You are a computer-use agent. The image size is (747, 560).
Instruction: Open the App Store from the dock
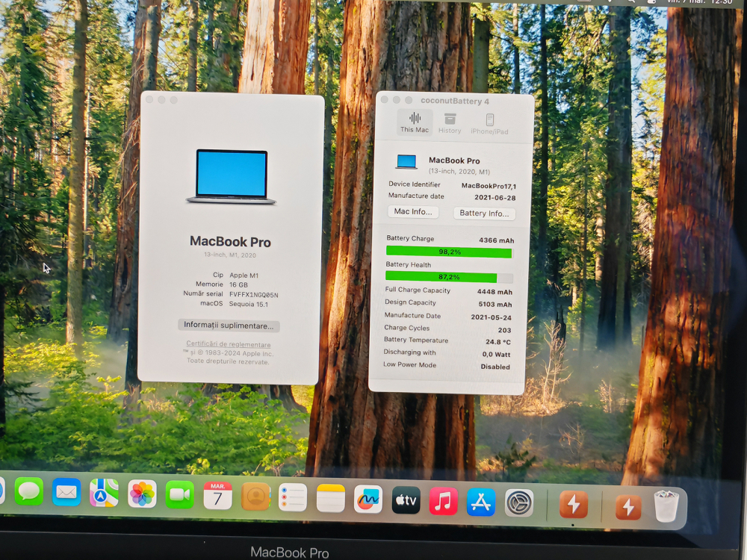(481, 503)
